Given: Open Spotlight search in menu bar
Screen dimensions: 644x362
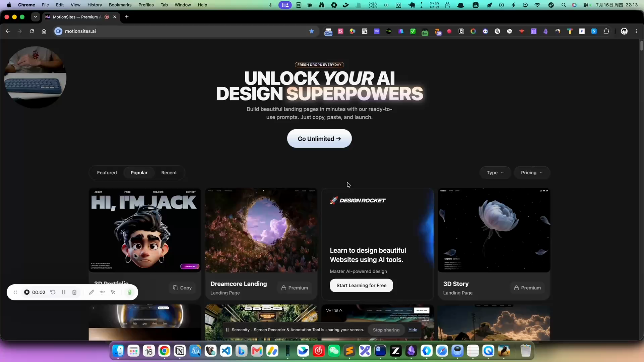Looking at the screenshot, I should tap(563, 5).
